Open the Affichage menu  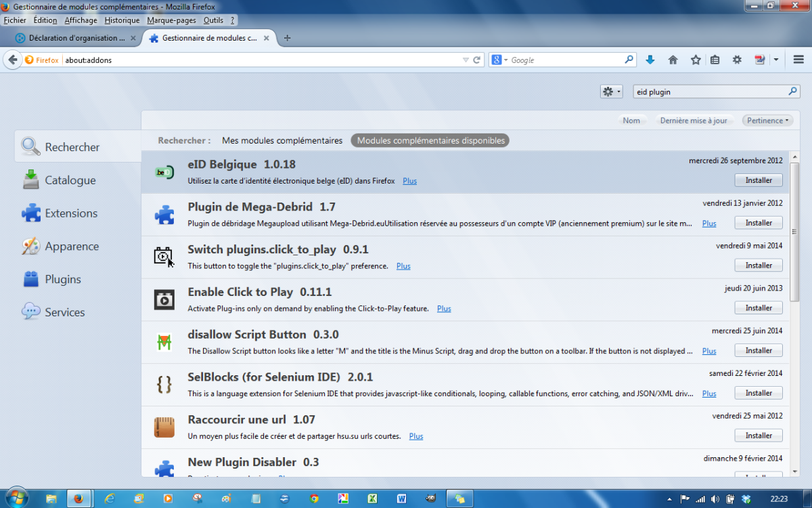pyautogui.click(x=81, y=20)
